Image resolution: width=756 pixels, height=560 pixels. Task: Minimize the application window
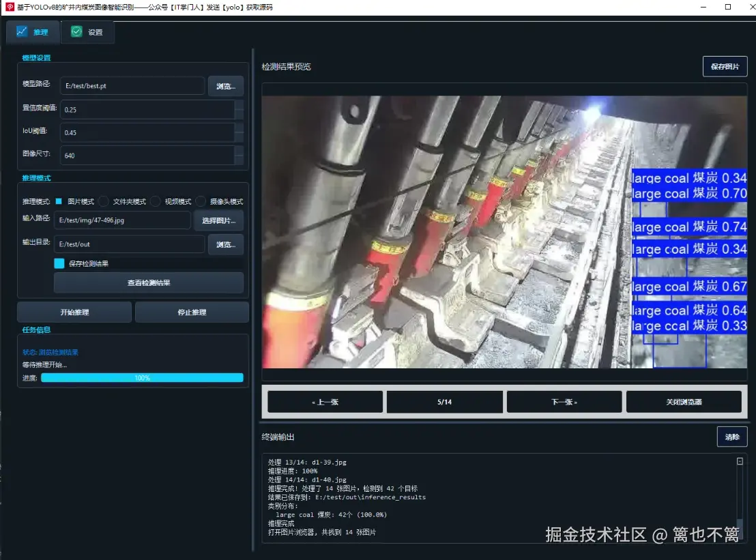703,7
